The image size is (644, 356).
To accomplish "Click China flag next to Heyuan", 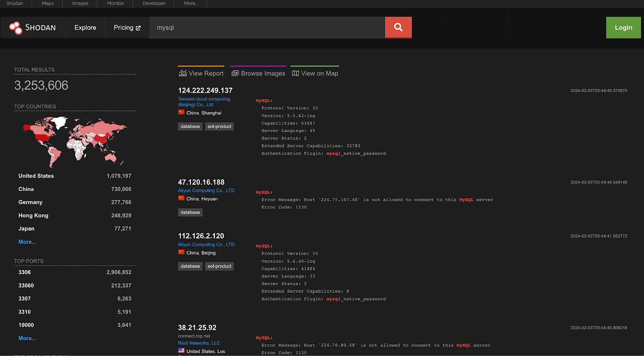I will 181,198.
